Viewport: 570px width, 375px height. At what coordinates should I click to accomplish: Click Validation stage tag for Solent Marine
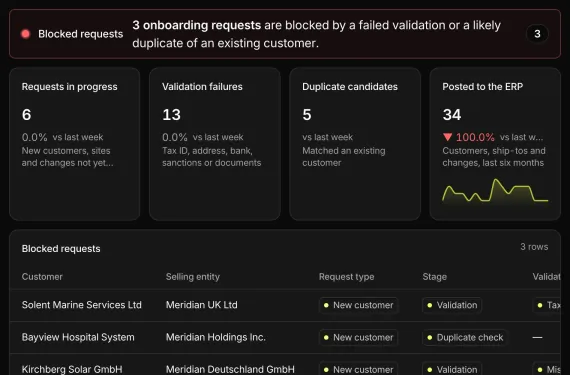[x=452, y=305]
